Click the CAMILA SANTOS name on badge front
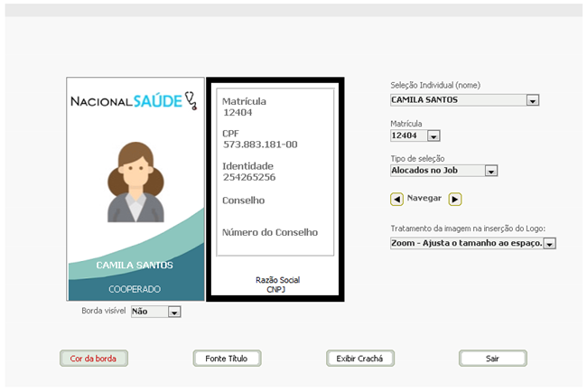Screen dimensions: 587x392 [135, 265]
